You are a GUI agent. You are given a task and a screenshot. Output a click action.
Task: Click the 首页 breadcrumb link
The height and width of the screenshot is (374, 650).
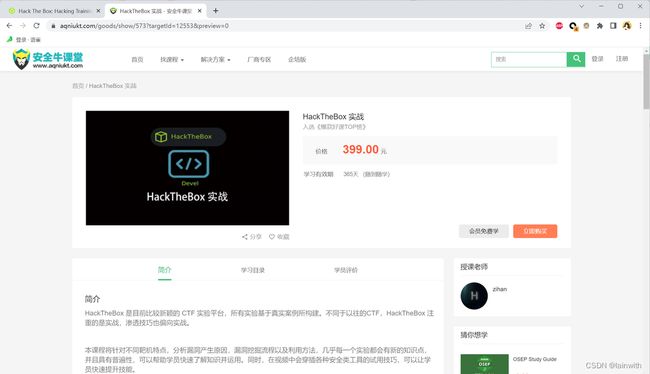point(78,86)
